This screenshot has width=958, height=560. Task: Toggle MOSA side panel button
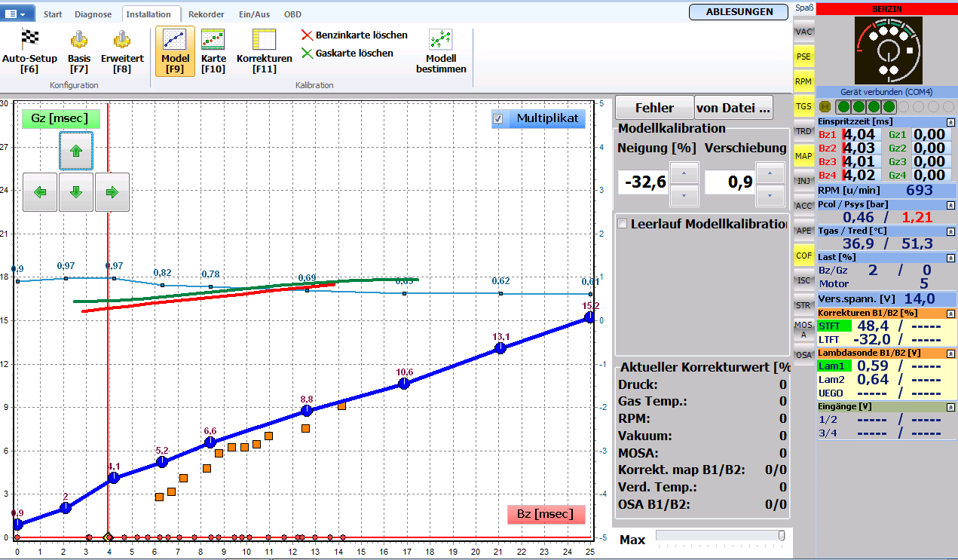(x=803, y=330)
